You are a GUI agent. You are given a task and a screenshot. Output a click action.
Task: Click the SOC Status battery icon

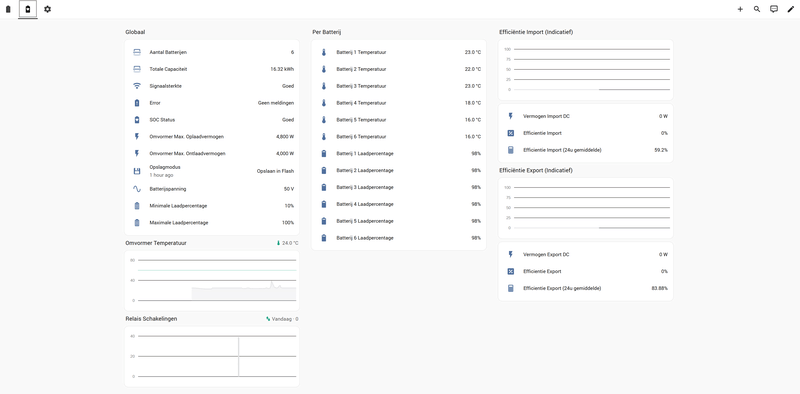137,120
